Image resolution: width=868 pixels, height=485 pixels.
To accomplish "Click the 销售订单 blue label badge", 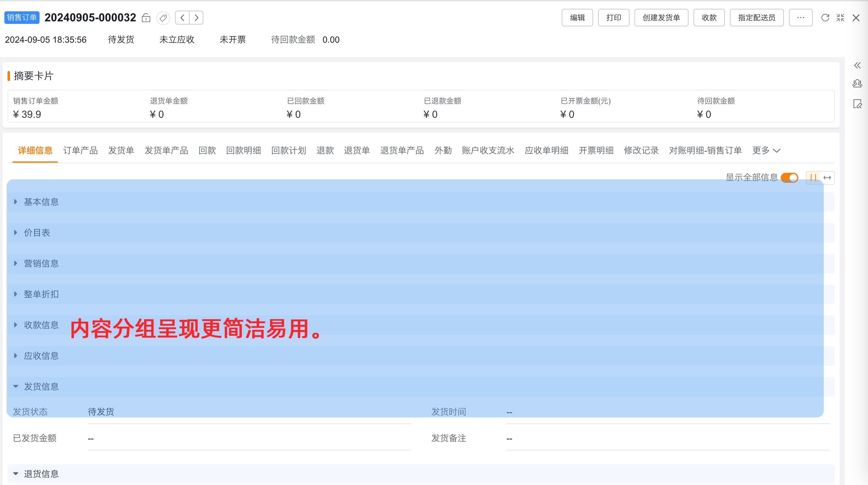I will (x=22, y=18).
